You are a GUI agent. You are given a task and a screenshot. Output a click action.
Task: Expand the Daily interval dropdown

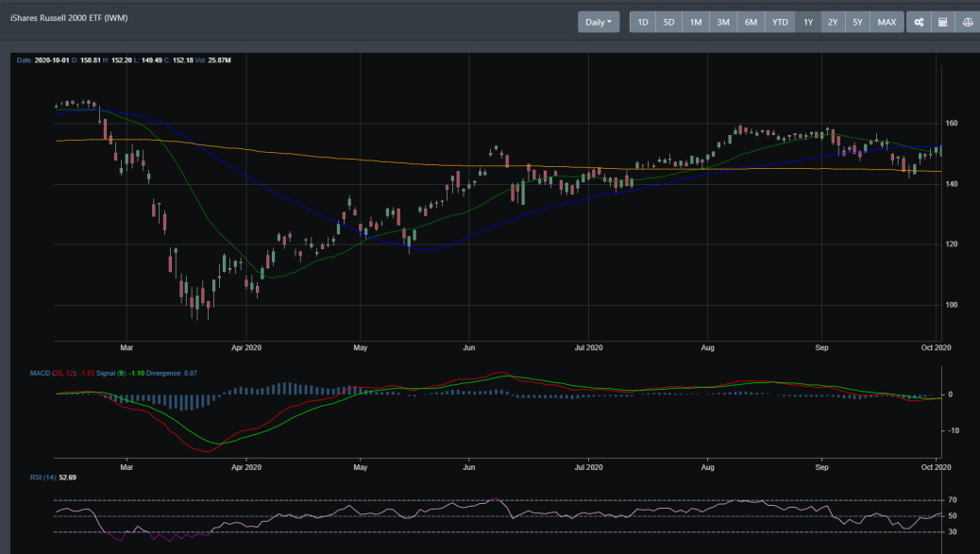pyautogui.click(x=599, y=22)
